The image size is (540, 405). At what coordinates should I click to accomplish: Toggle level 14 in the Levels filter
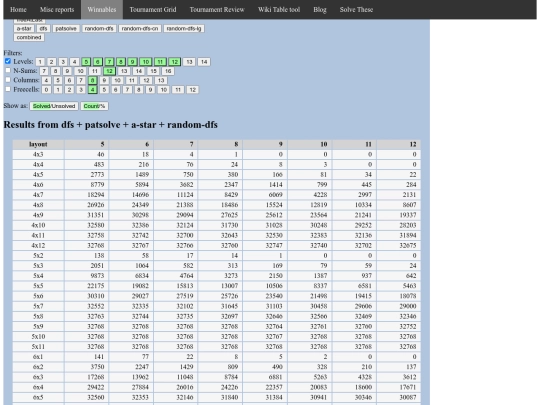204,62
